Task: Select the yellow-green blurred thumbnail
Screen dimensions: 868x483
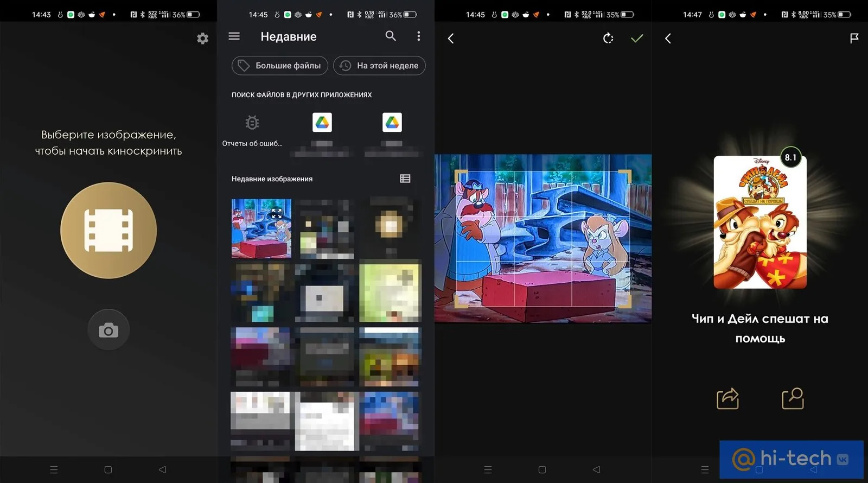Action: pos(390,293)
